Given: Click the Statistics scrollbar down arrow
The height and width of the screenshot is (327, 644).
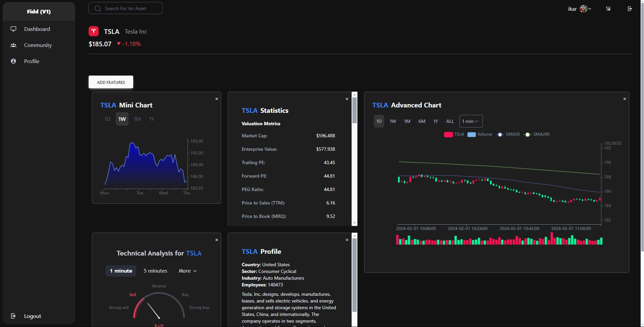Looking at the screenshot, I should (354, 223).
